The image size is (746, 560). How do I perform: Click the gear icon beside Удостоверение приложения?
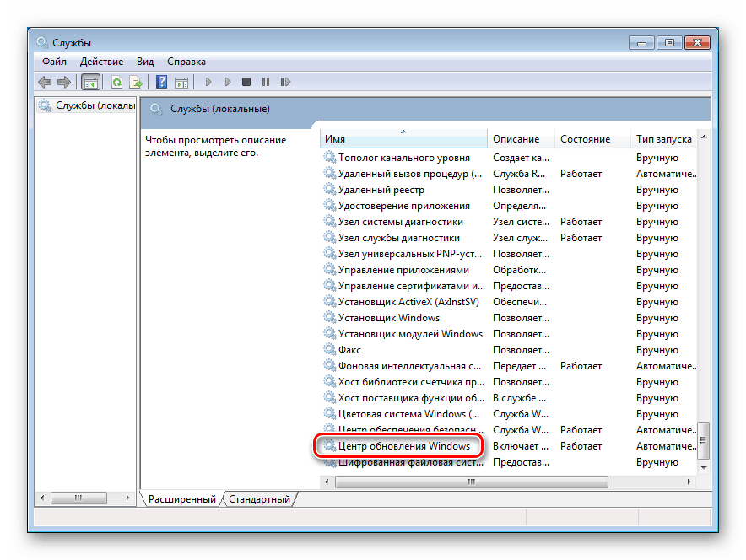pos(330,206)
